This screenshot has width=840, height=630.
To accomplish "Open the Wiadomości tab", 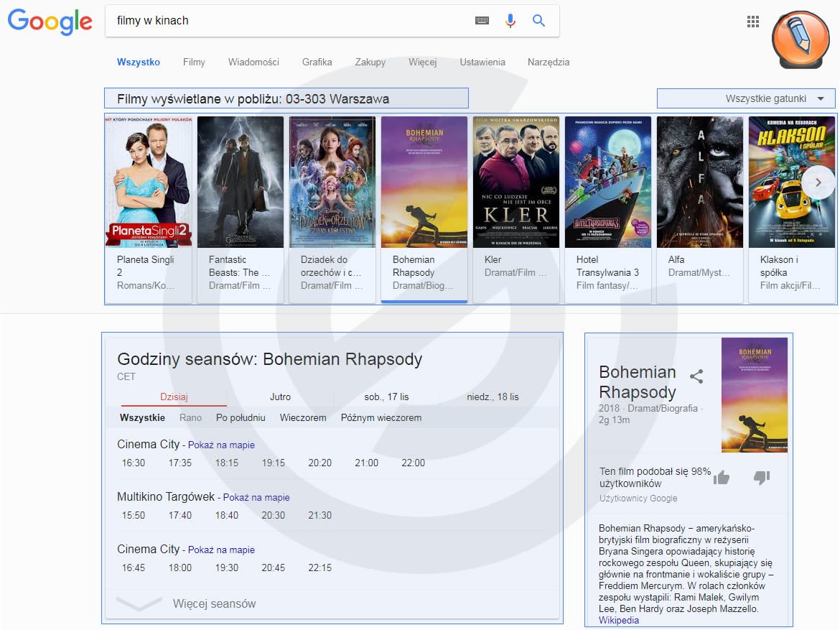I will (253, 62).
